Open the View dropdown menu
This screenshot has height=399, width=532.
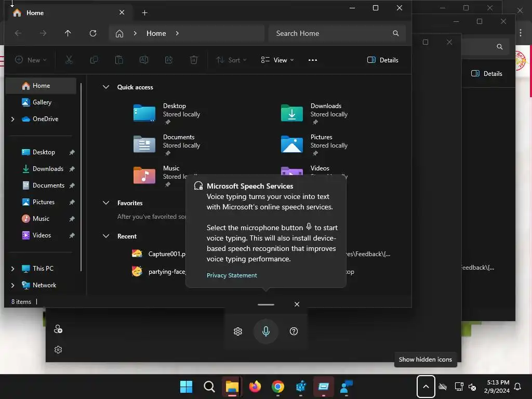(x=277, y=60)
